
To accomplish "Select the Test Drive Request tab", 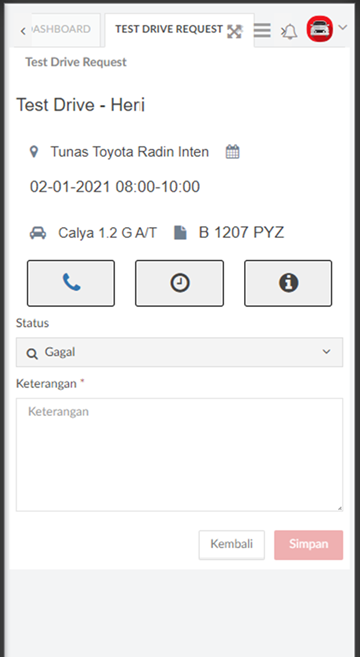I will tap(169, 29).
